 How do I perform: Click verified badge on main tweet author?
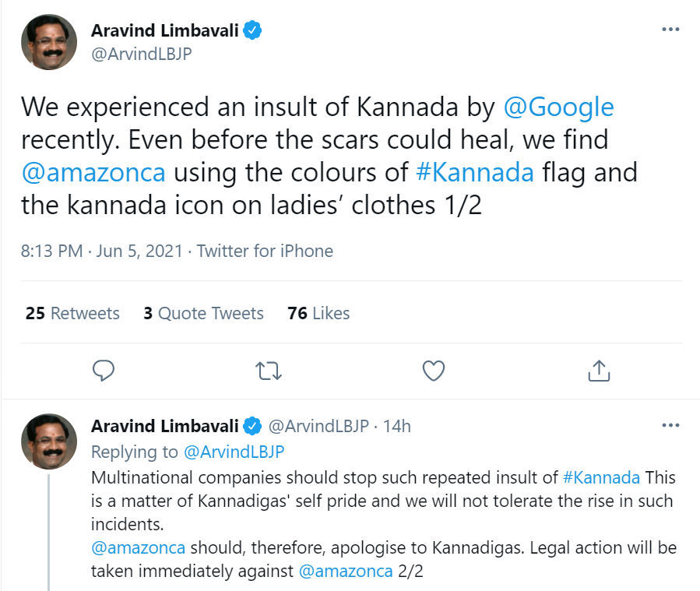[253, 31]
